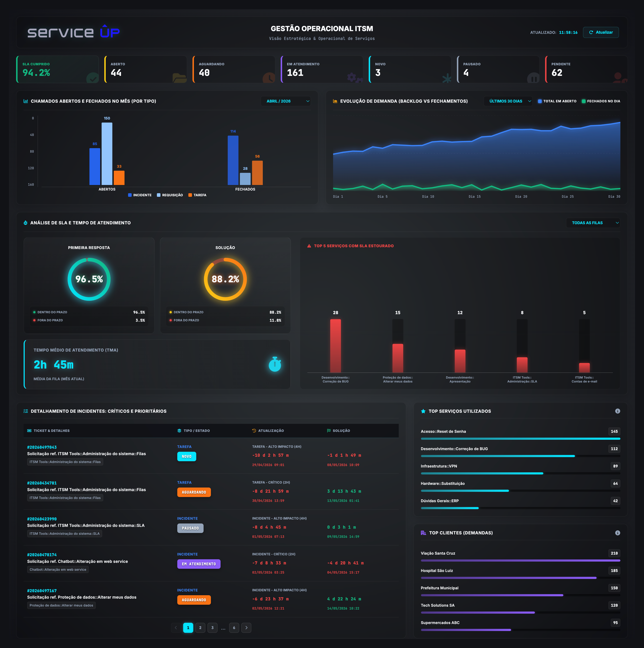Click the NOVO status badge
The image size is (644, 648).
(186, 457)
